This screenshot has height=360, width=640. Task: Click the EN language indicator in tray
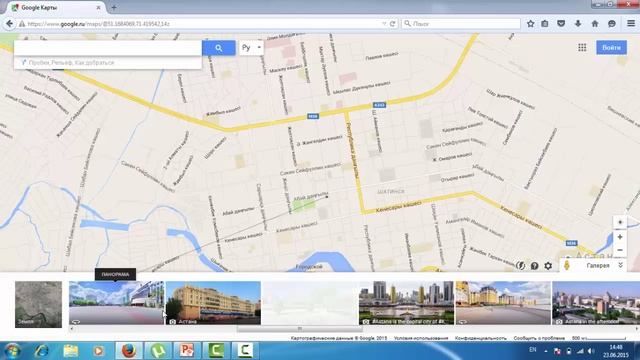[533, 350]
